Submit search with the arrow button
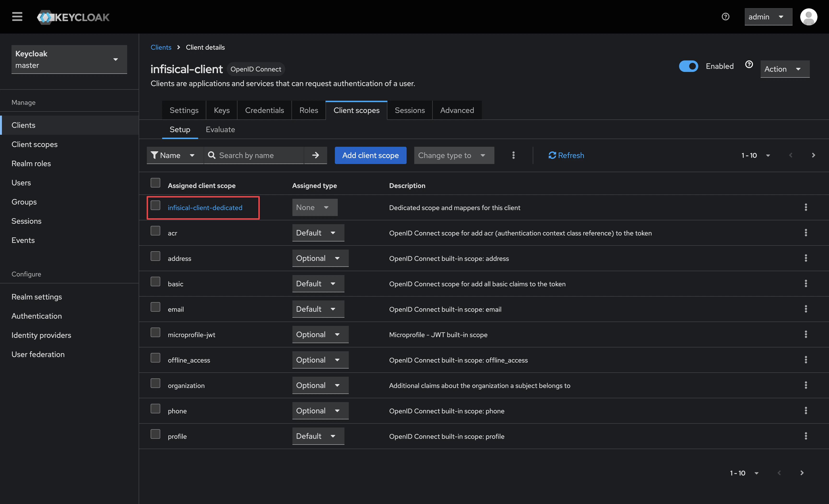The width and height of the screenshot is (829, 504). click(x=315, y=155)
